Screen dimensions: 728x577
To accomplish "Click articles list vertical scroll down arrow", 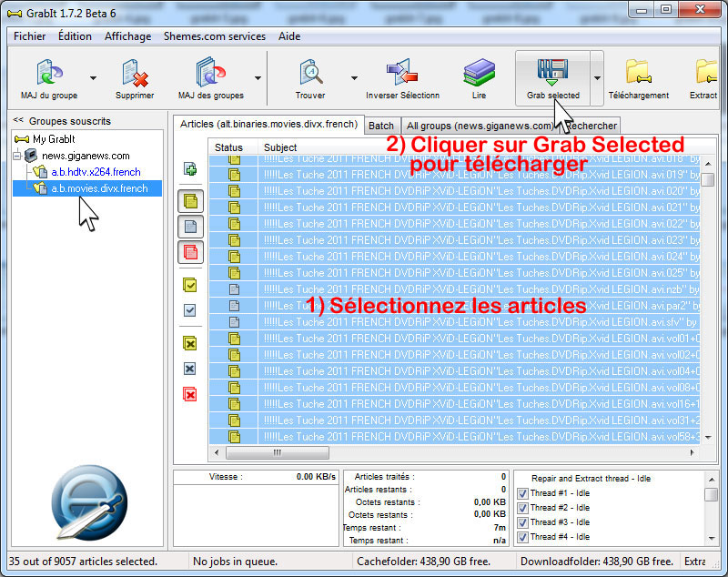I will (708, 437).
